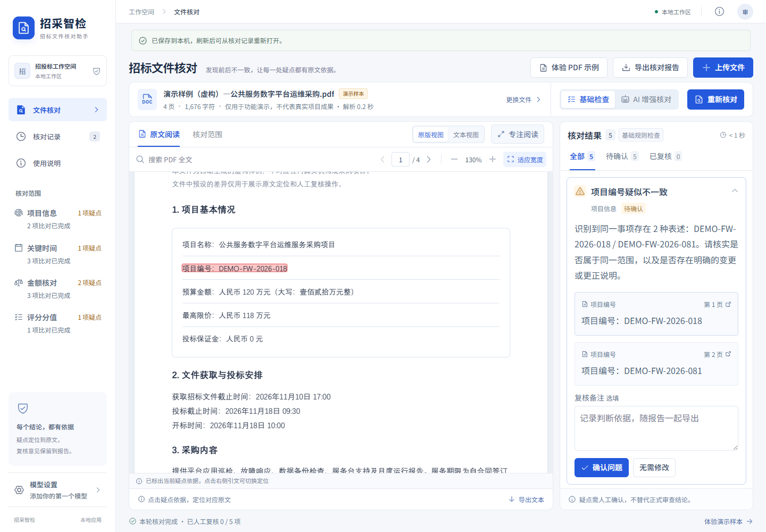Click the 招采智检 logo icon
766x532 pixels.
[x=23, y=28]
